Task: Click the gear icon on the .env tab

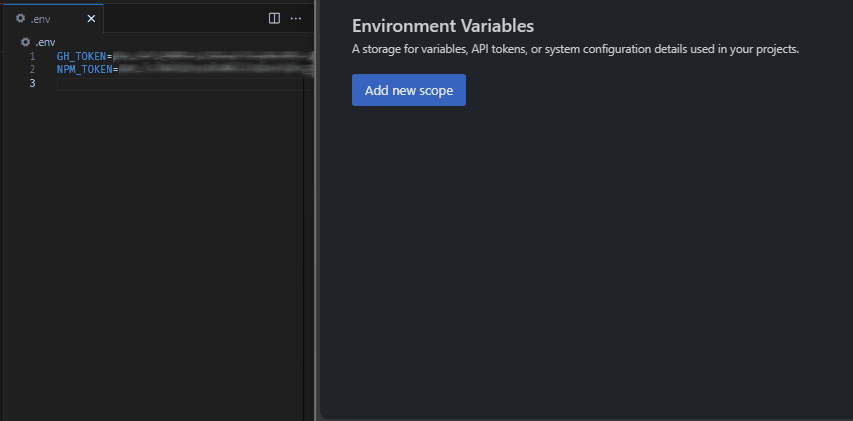Action: pos(20,18)
